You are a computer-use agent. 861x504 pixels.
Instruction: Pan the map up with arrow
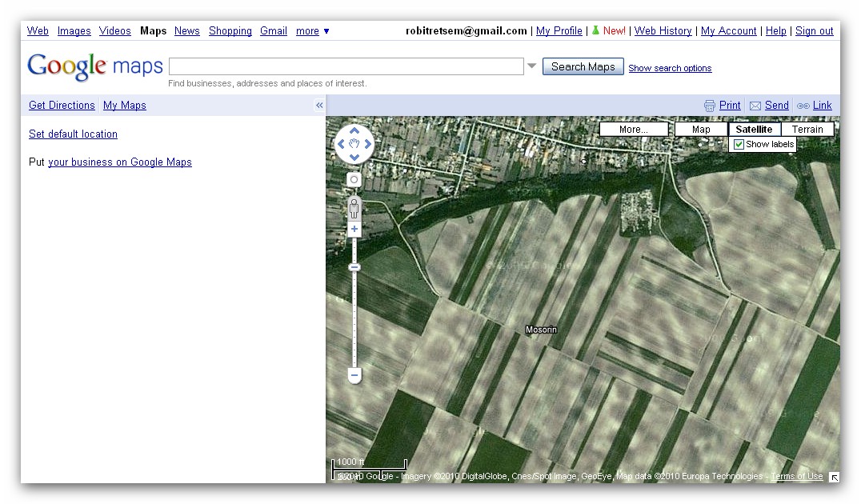click(x=354, y=131)
